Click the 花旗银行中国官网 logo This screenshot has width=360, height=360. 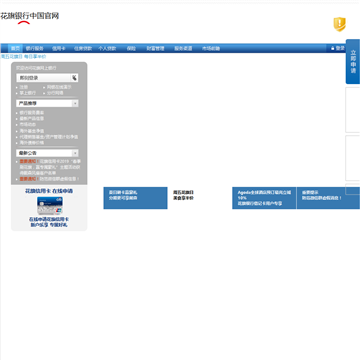click(x=30, y=18)
